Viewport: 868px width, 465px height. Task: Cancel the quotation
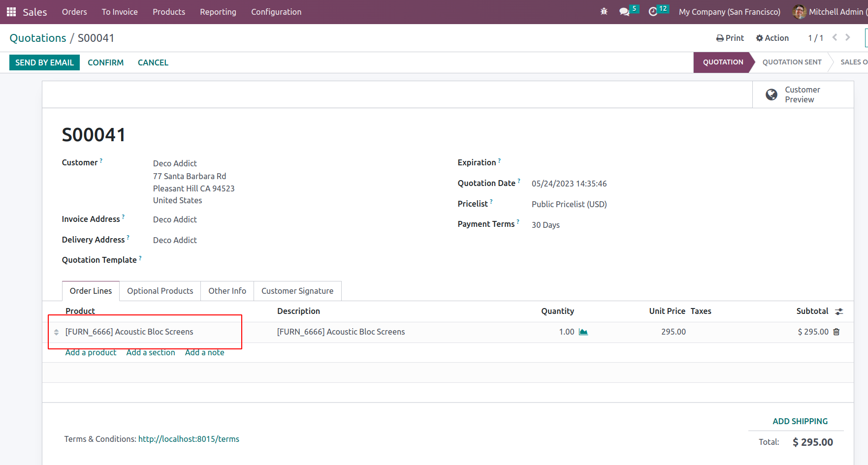tap(153, 62)
